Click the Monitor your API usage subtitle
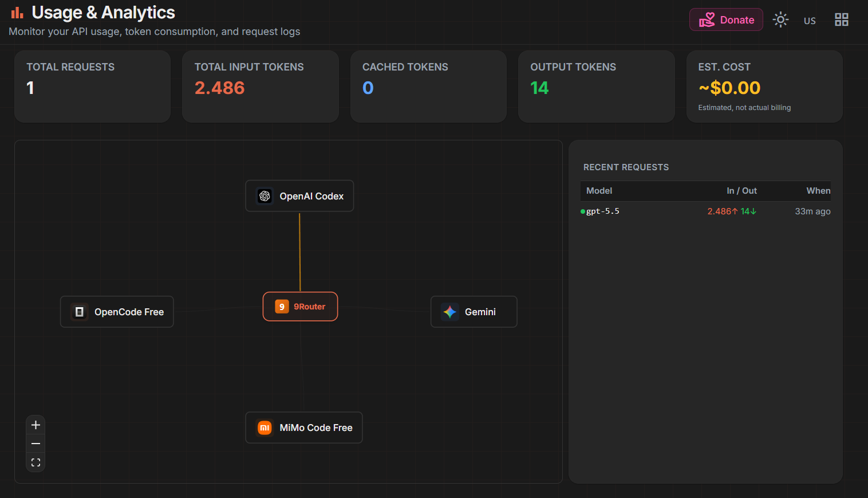 click(x=155, y=32)
